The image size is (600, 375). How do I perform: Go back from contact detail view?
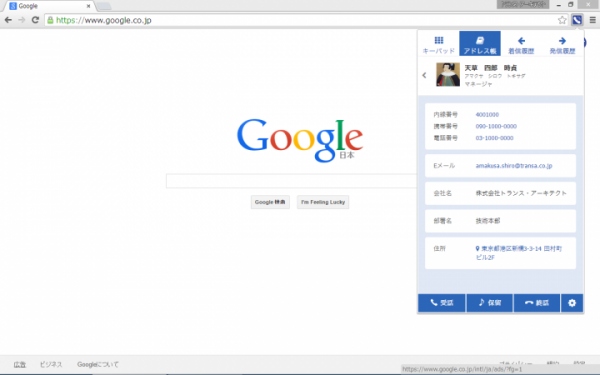click(424, 75)
